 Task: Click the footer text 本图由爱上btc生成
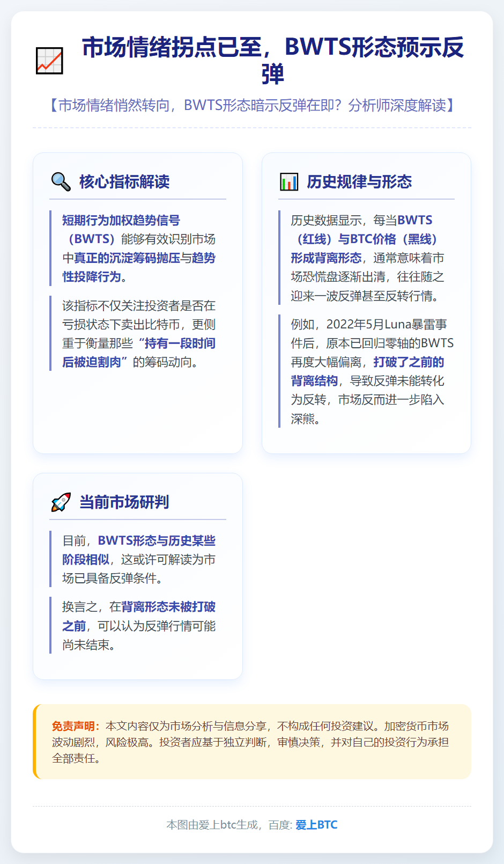tap(212, 825)
